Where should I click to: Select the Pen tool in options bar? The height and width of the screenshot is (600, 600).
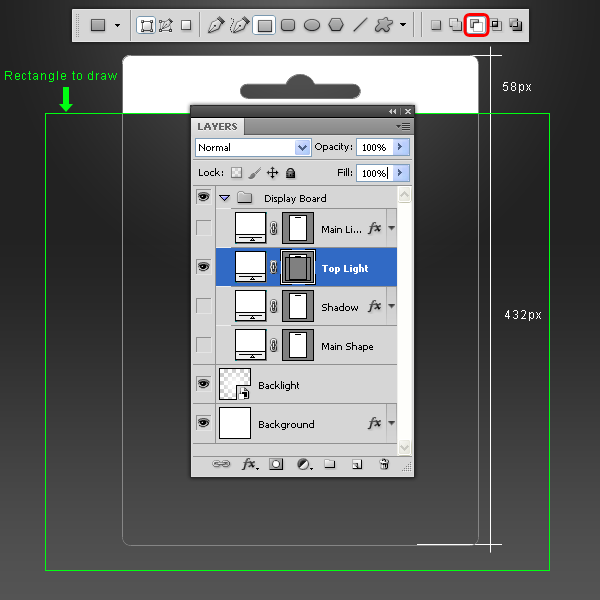pos(216,25)
